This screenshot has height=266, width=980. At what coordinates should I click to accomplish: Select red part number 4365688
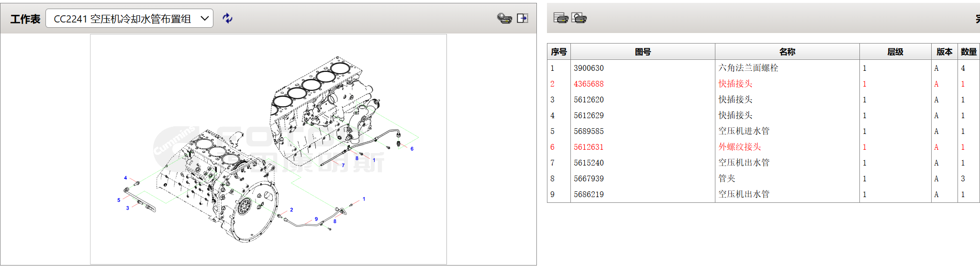(589, 84)
